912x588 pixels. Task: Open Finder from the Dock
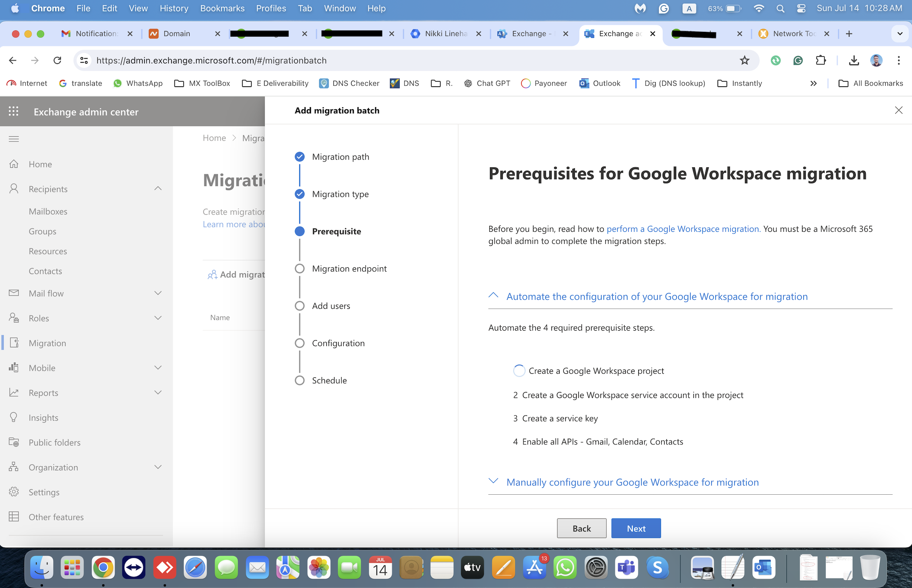click(x=41, y=567)
